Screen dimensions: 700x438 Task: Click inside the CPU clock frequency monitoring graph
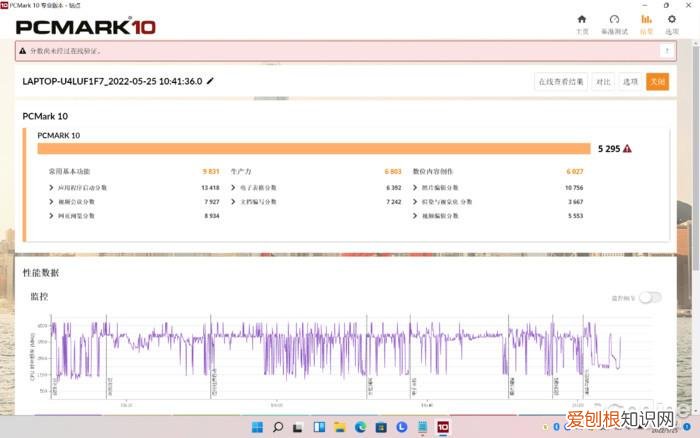point(330,355)
